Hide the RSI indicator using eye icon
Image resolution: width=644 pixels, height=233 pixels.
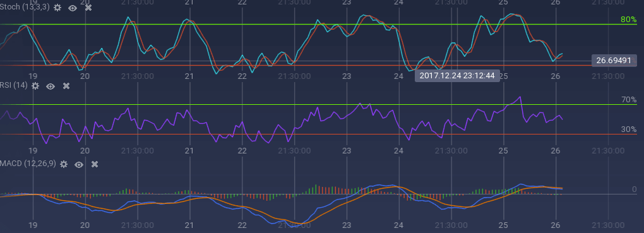pos(51,87)
